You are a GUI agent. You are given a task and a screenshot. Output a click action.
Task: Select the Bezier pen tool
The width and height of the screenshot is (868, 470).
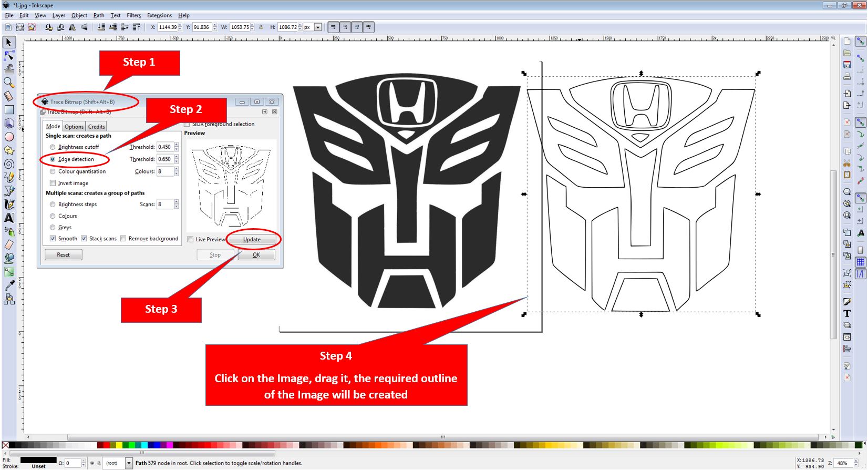[9, 191]
